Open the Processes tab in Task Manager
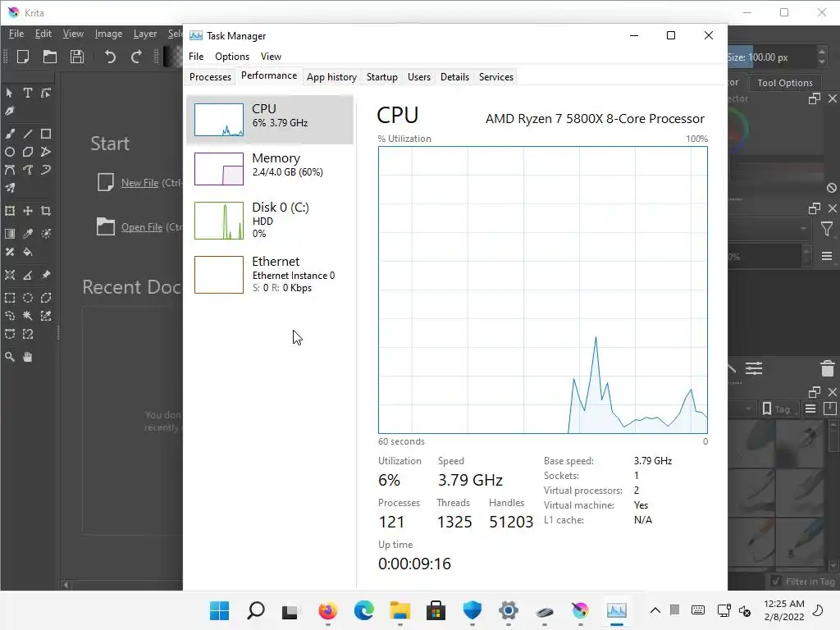 click(210, 77)
